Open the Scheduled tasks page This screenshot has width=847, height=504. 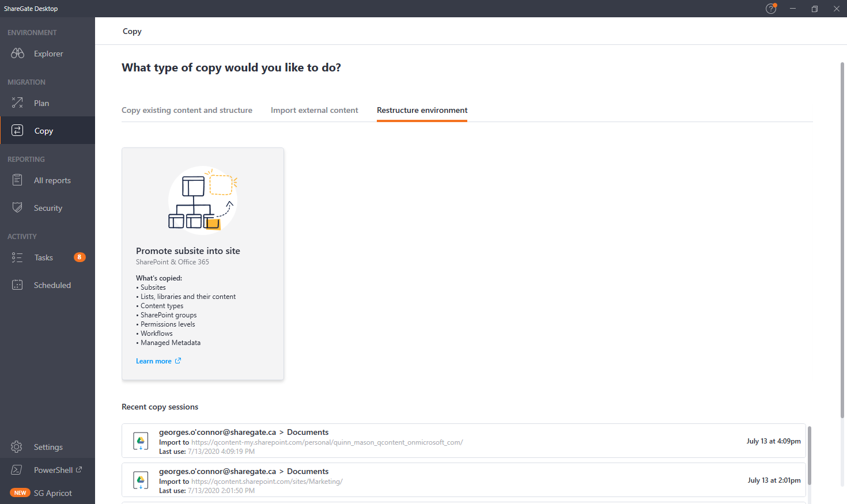47,285
